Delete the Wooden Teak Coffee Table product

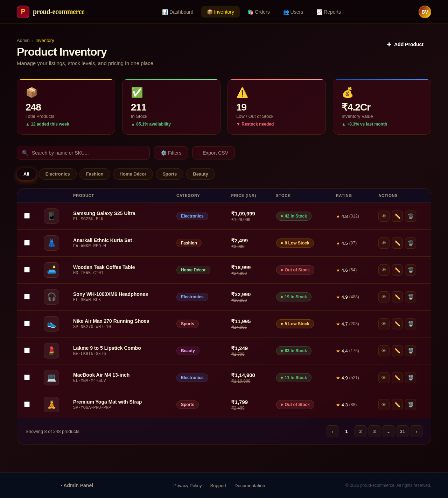point(410,270)
